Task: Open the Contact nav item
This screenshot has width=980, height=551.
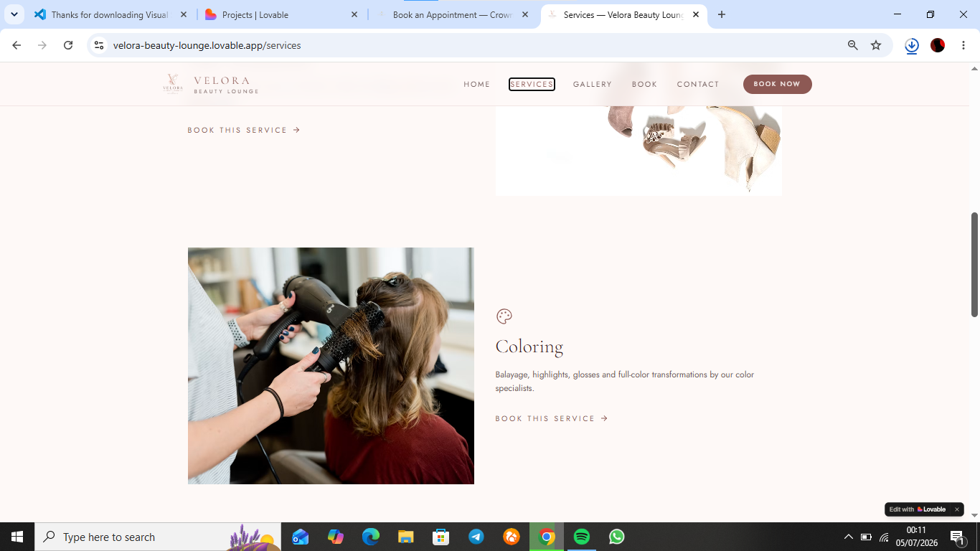Action: [x=698, y=84]
